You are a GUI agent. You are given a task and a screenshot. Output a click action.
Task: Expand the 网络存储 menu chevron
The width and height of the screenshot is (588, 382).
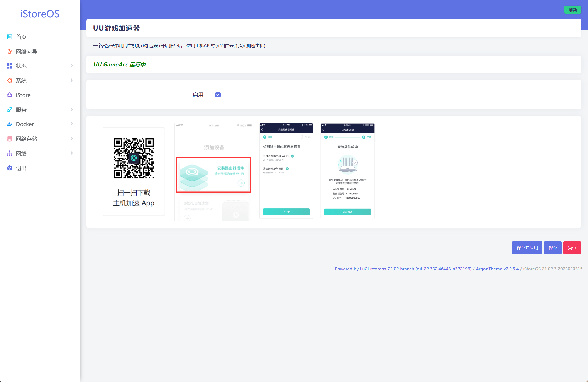[x=72, y=139]
